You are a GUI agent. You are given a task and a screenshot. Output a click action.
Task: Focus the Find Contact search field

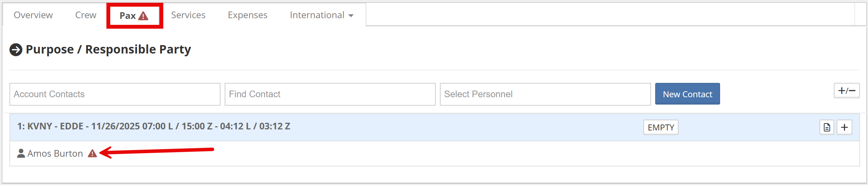(x=330, y=94)
